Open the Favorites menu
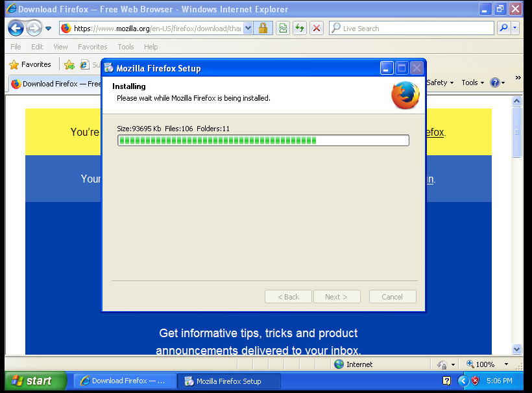 pyautogui.click(x=92, y=47)
